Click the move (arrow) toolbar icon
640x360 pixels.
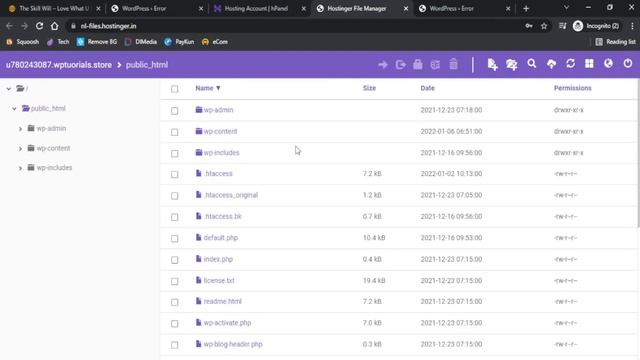click(x=382, y=64)
